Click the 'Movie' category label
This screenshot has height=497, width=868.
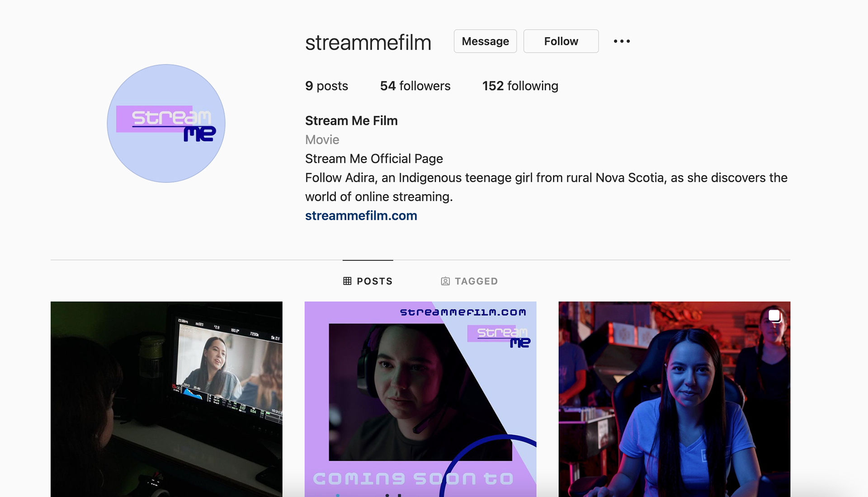[322, 140]
